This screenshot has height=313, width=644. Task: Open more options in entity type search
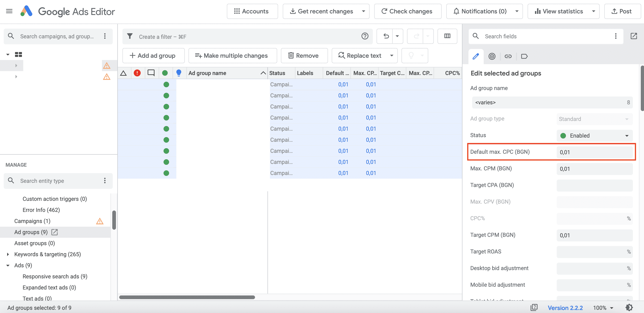105,181
